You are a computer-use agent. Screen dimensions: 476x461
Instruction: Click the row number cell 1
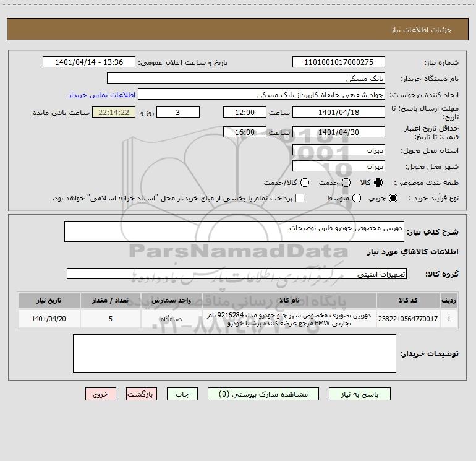click(449, 319)
